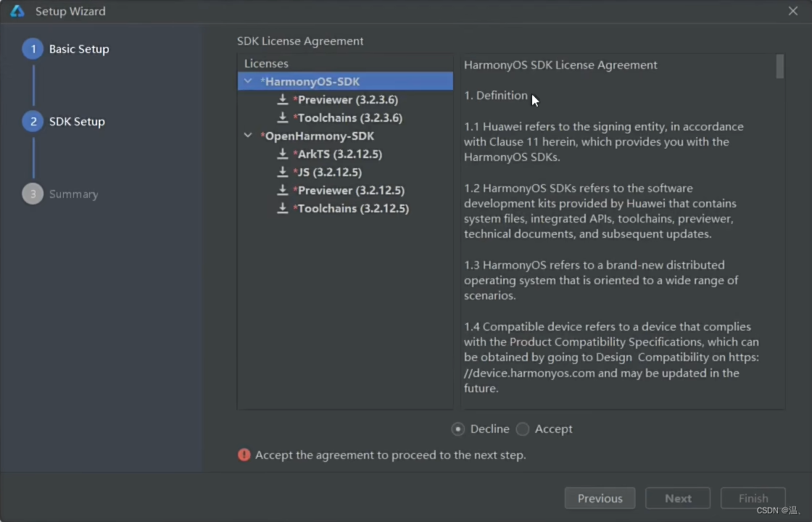
Task: Click the DevEco Studio logo in title bar
Action: tap(17, 11)
